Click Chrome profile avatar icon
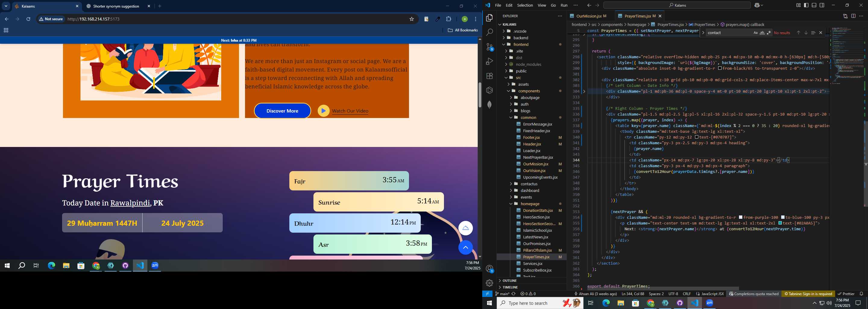Screen dimensions: 868x309 [x=464, y=19]
